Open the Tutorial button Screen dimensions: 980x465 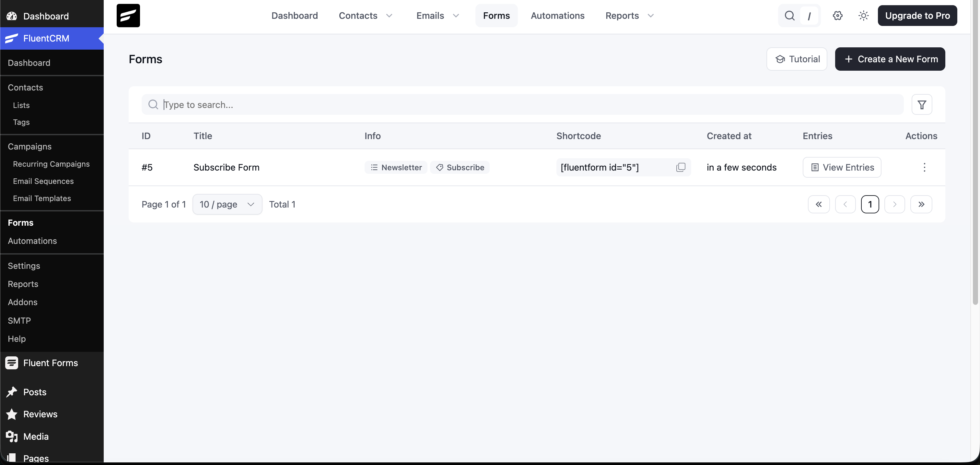(797, 59)
